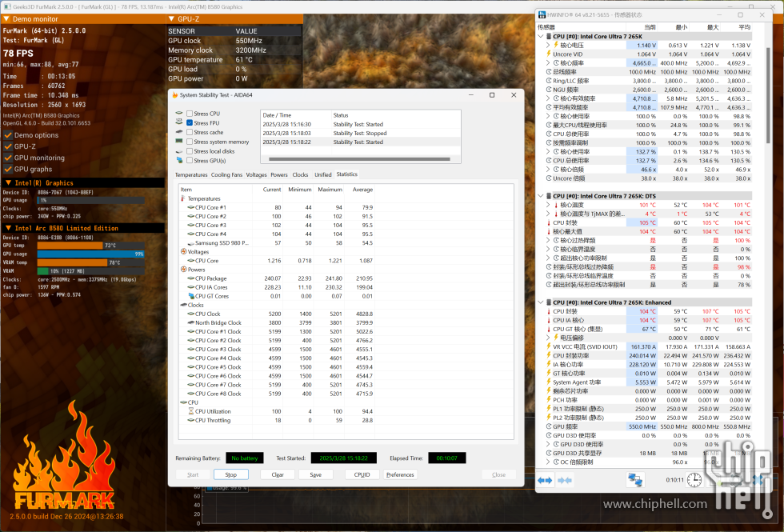
Task: Click the chip icon beside Stress cache
Action: [x=179, y=132]
